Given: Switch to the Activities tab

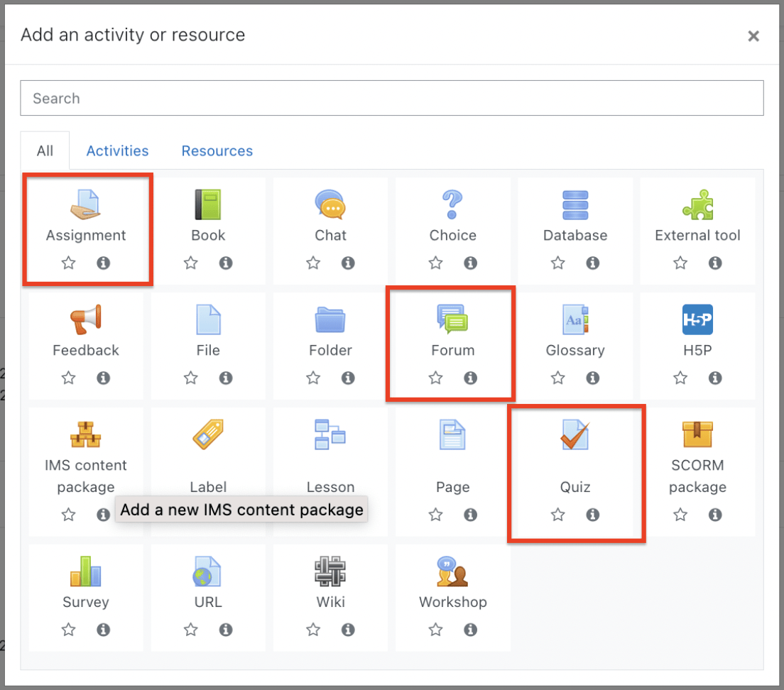Looking at the screenshot, I should pos(117,150).
